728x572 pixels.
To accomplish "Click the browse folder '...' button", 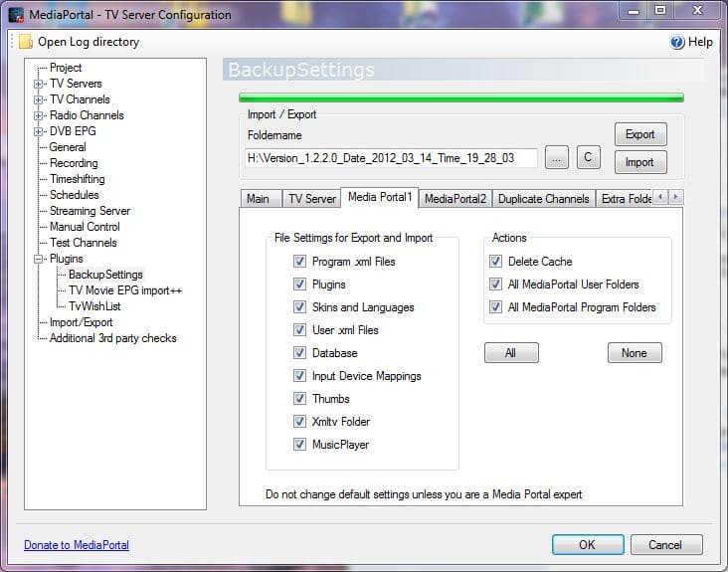I will tap(556, 158).
